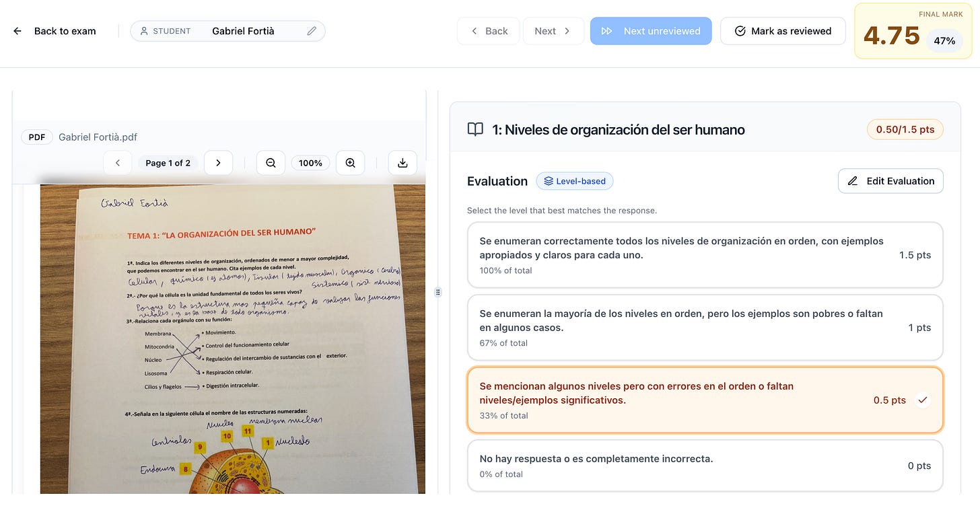Image resolution: width=980 pixels, height=514 pixels.
Task: Click the final mark 4.75 value
Action: pyautogui.click(x=892, y=36)
